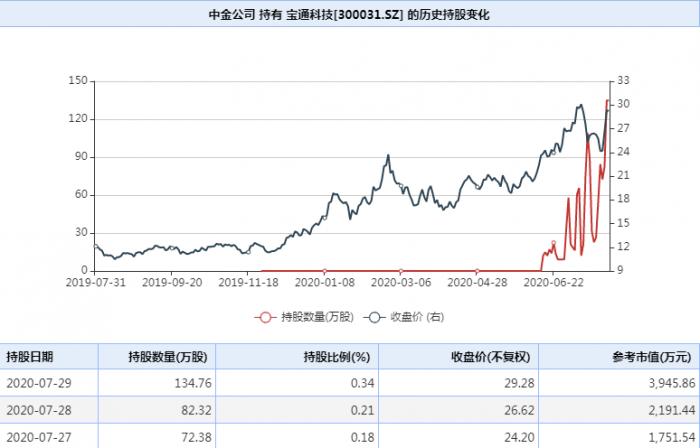The image size is (700, 448).
Task: Click ratio value 0.34
Action: pos(362,383)
